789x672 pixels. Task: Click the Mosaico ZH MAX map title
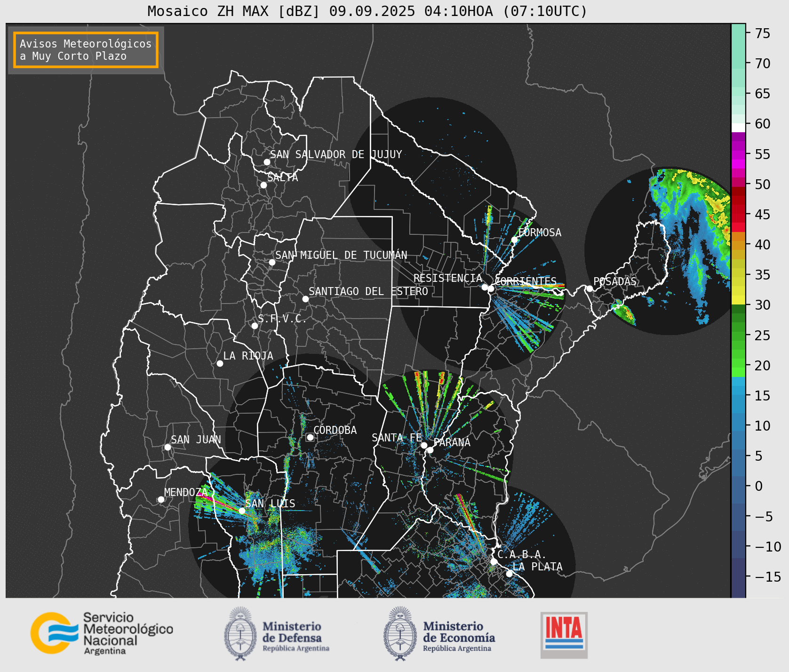tap(367, 11)
